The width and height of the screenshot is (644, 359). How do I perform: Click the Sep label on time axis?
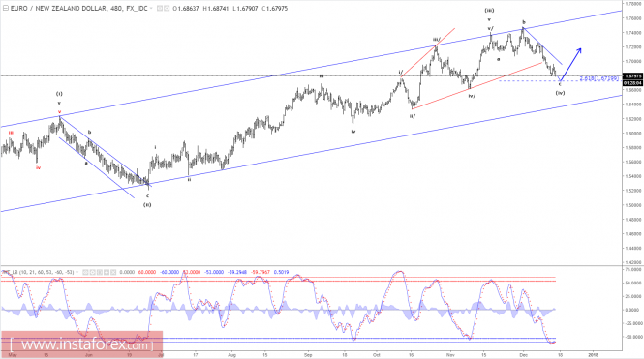pos(308,355)
